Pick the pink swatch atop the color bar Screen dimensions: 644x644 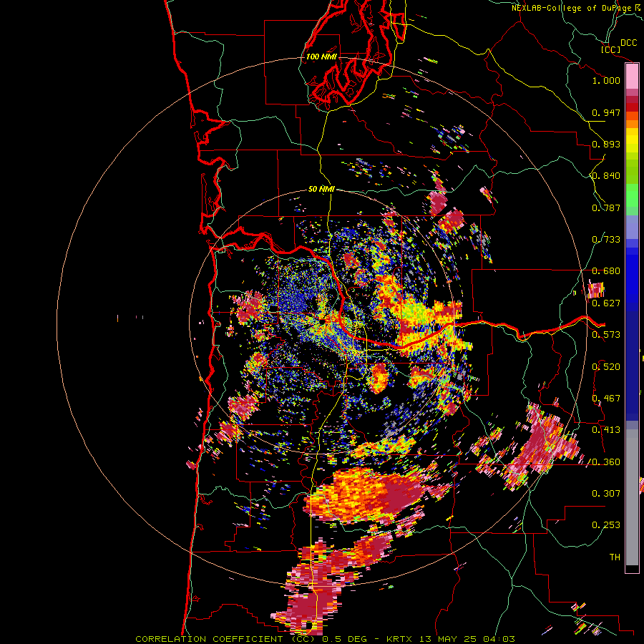(632, 76)
